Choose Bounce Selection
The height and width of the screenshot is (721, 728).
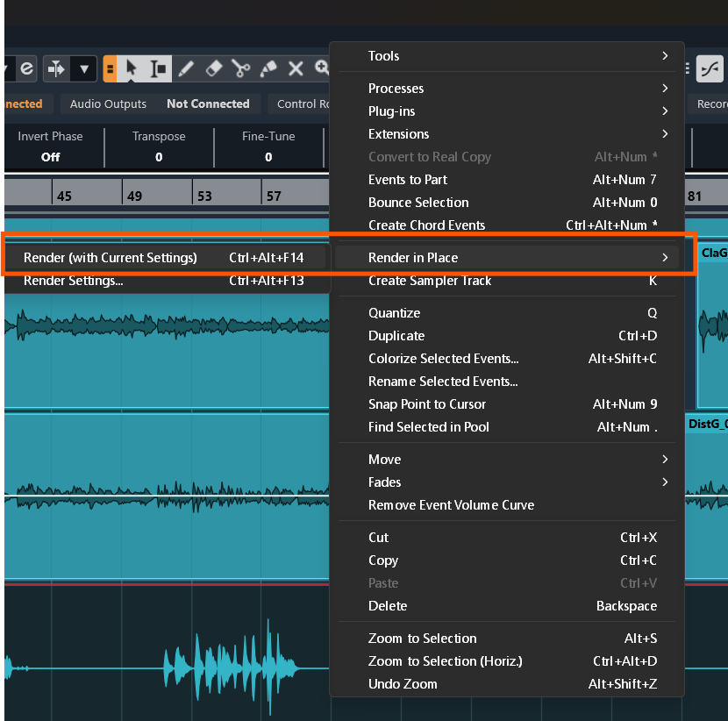tap(507, 202)
